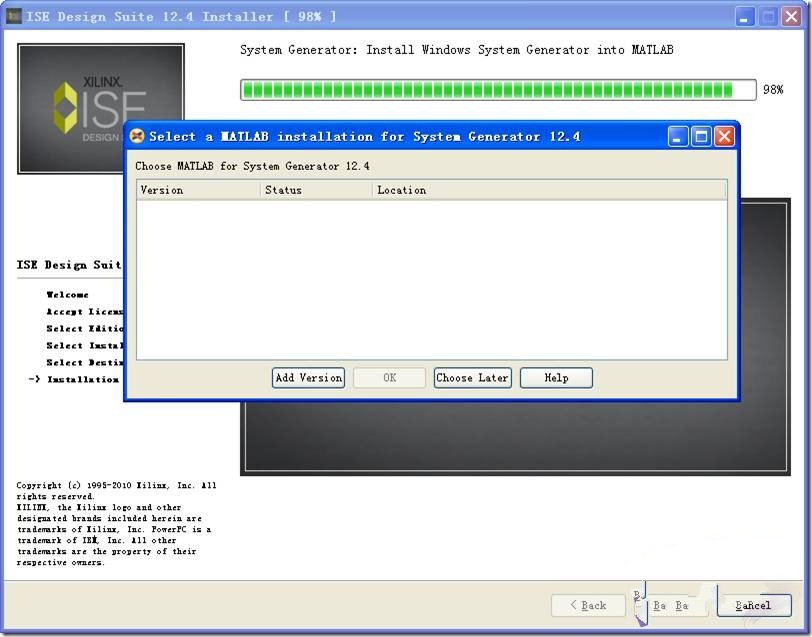Click the greyed OK button
Viewport: 812px width, 637px height.
[x=389, y=378]
